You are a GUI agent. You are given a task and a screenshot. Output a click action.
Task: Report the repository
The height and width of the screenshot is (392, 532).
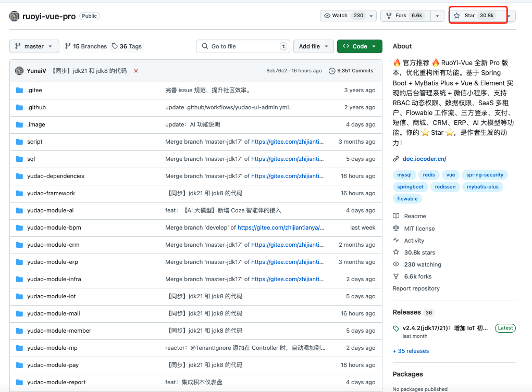click(x=416, y=288)
